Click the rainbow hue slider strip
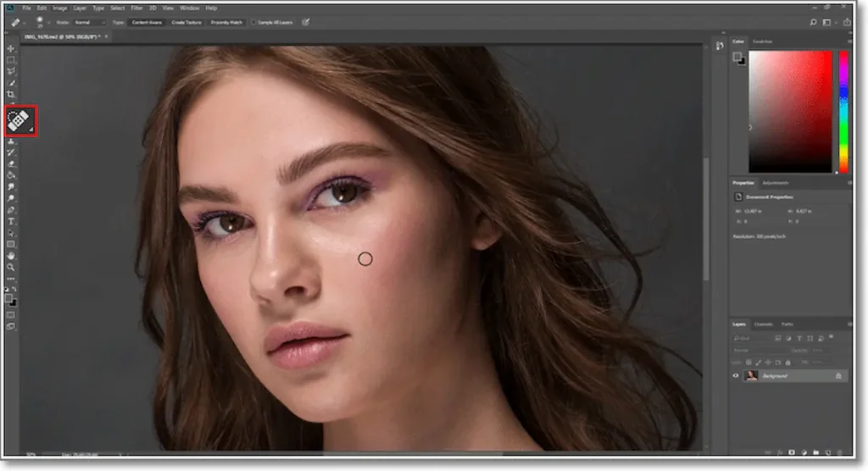 tap(843, 112)
